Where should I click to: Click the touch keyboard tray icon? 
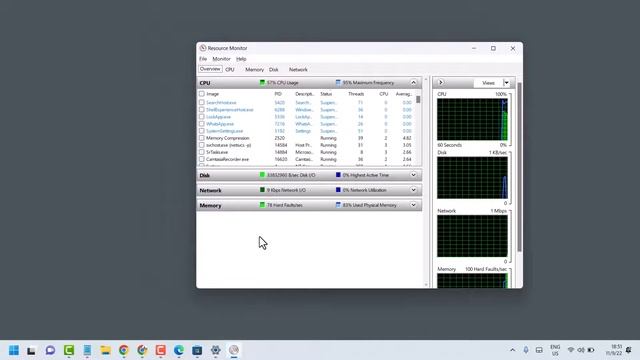pyautogui.click(x=539, y=350)
